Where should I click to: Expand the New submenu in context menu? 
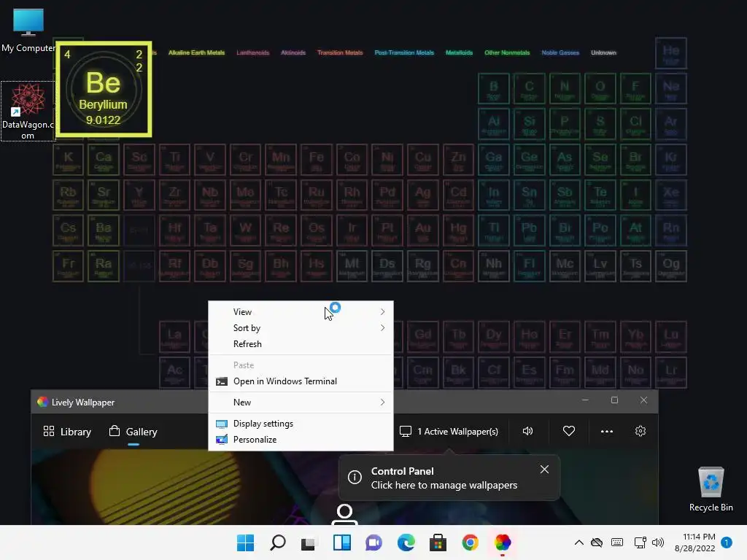click(301, 402)
